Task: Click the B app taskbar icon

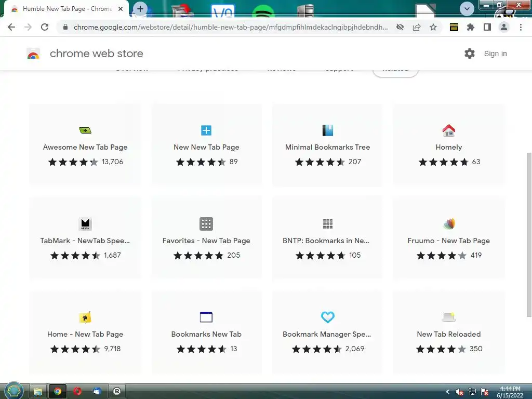Action: [x=117, y=392]
